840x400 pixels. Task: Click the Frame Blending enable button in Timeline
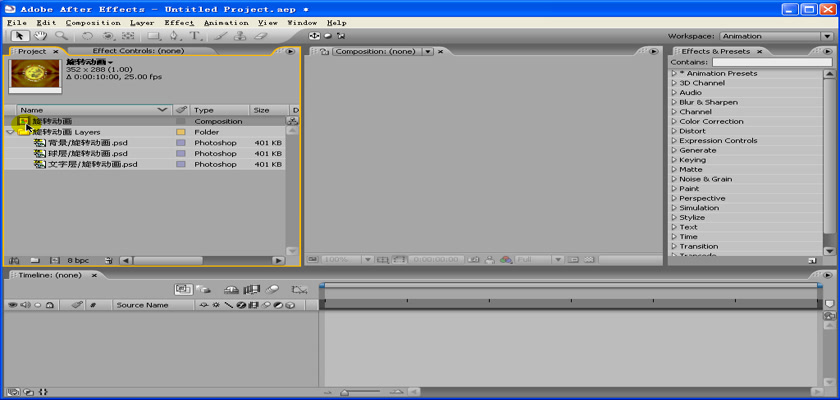pyautogui.click(x=251, y=290)
